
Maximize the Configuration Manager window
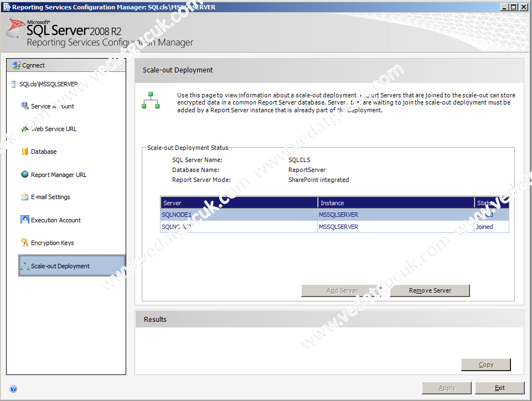point(514,7)
